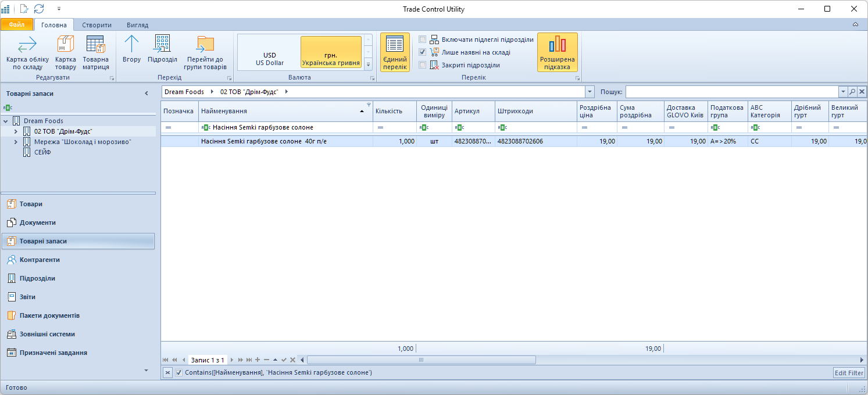Click the Пошук search input field
Screen dimensions: 868x395
[x=731, y=92]
